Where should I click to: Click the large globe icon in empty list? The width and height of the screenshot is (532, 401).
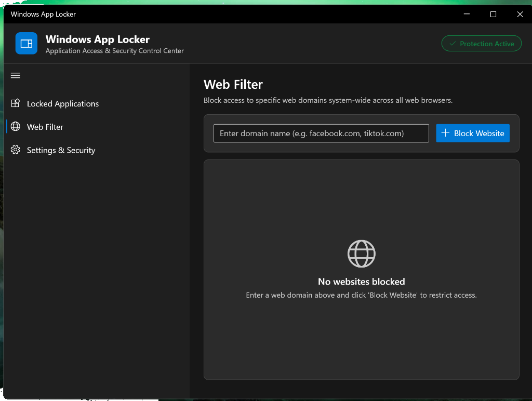362,254
